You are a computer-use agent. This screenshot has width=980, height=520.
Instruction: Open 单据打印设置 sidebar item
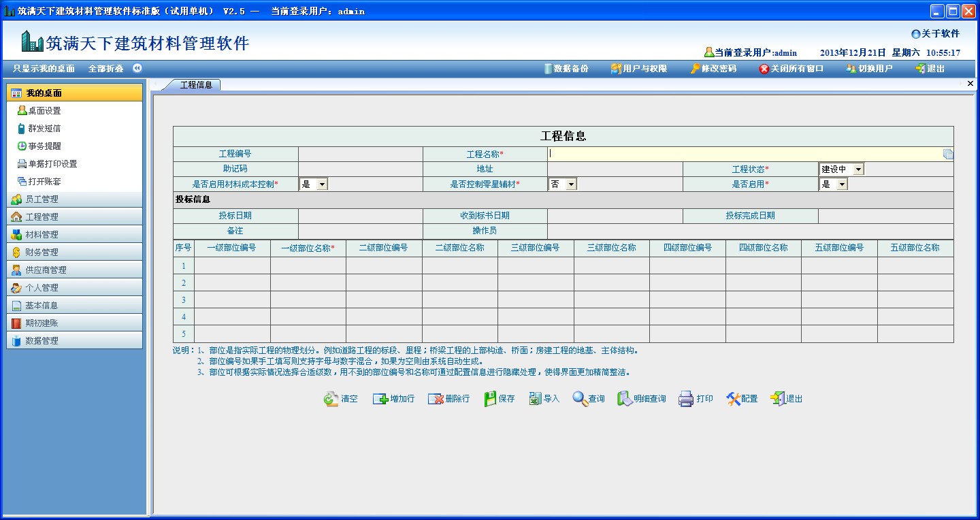click(x=47, y=163)
